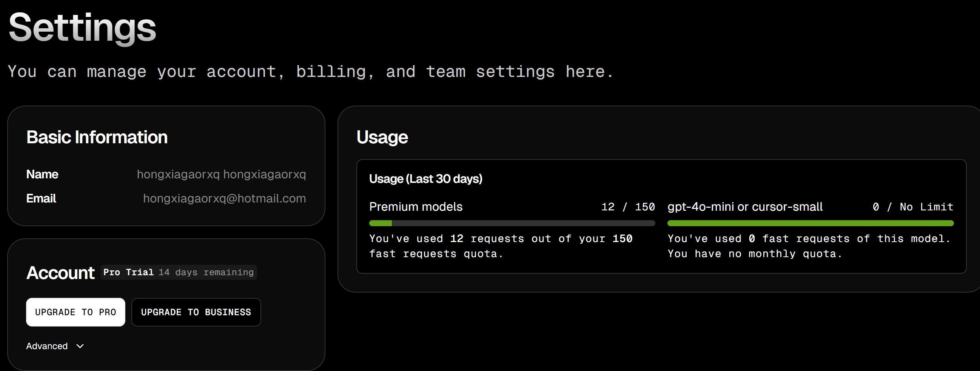The height and width of the screenshot is (371, 980).
Task: Click the Premium models label
Action: (x=415, y=207)
